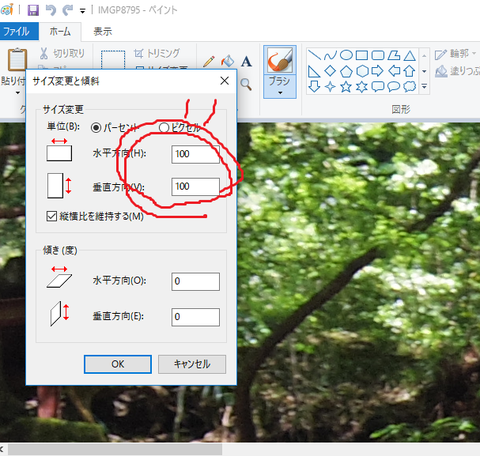
Task: Open the ファイル menu tab
Action: pos(18,32)
